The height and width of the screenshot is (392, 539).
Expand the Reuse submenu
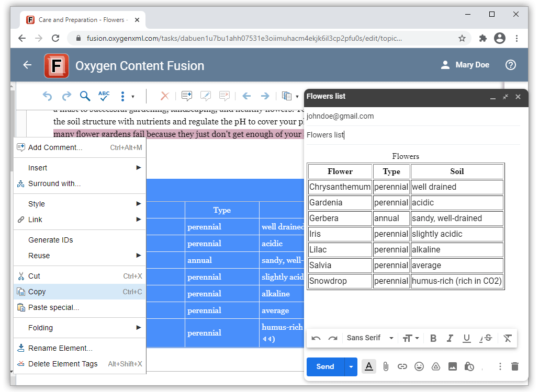[x=80, y=256]
